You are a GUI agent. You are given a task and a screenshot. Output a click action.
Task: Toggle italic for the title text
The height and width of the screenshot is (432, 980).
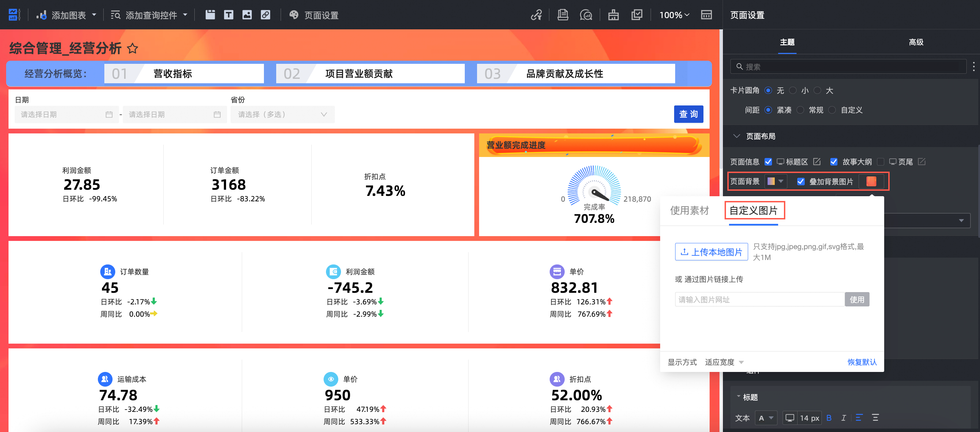tap(843, 418)
